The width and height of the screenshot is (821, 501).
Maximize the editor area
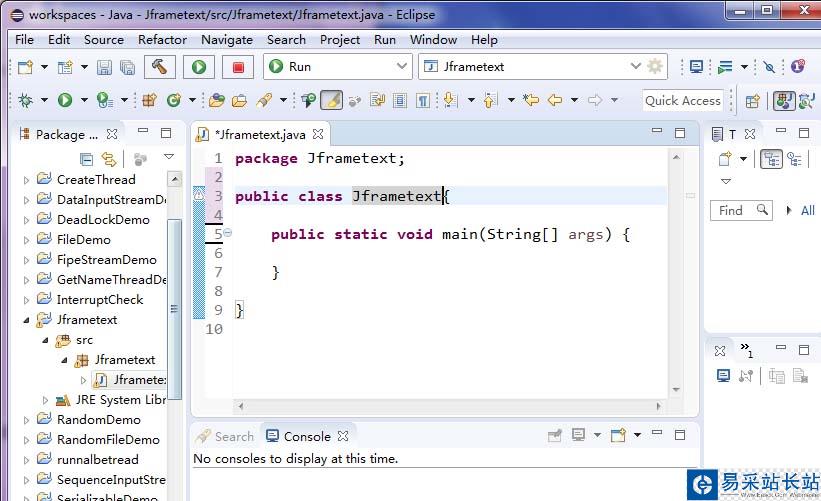tap(680, 133)
